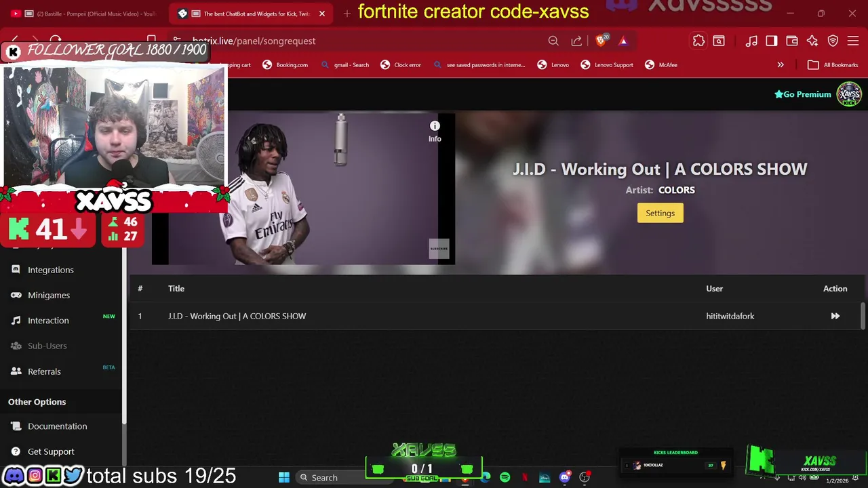Click the Xavss Kick profile avatar
868x488 pixels.
(x=849, y=94)
